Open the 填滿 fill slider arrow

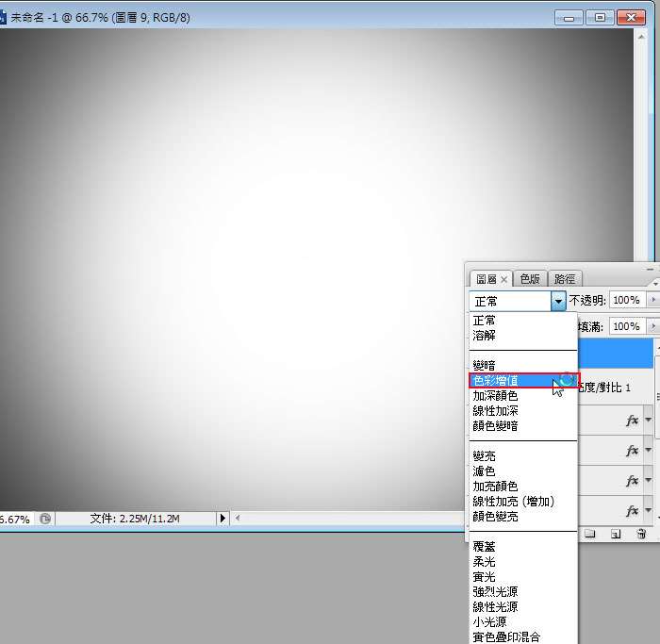(x=652, y=326)
